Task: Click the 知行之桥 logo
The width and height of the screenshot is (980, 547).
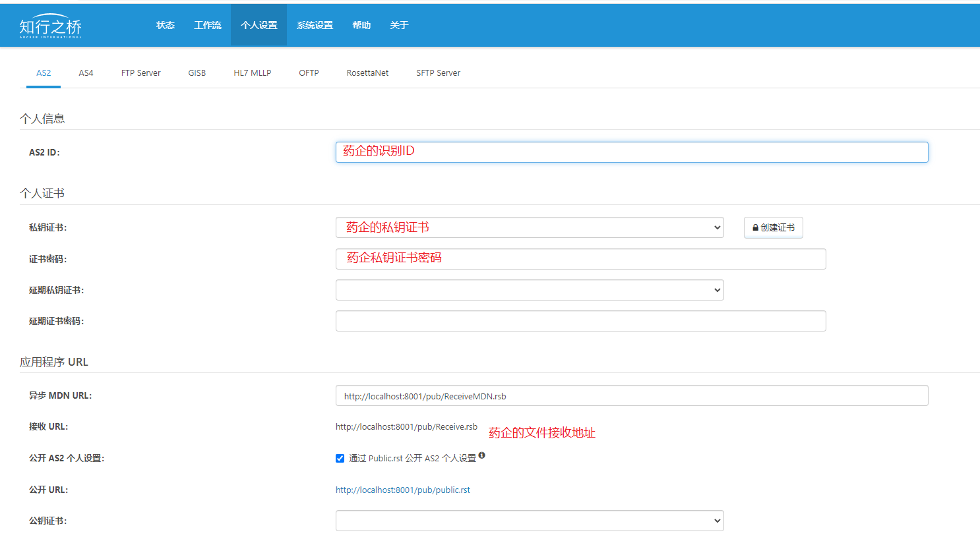Action: 51,26
